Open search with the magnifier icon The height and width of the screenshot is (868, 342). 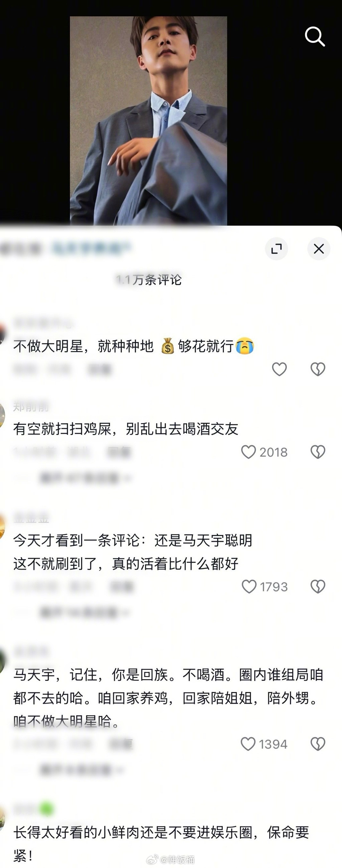(315, 37)
